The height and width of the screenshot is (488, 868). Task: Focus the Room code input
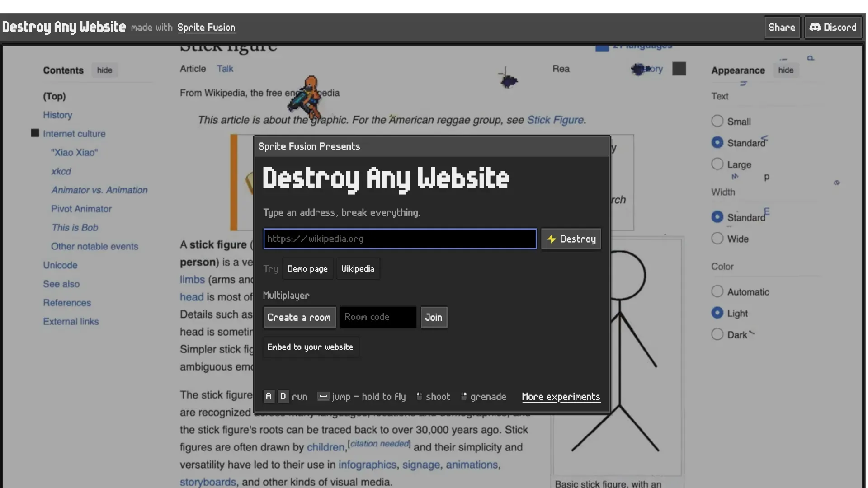click(378, 317)
